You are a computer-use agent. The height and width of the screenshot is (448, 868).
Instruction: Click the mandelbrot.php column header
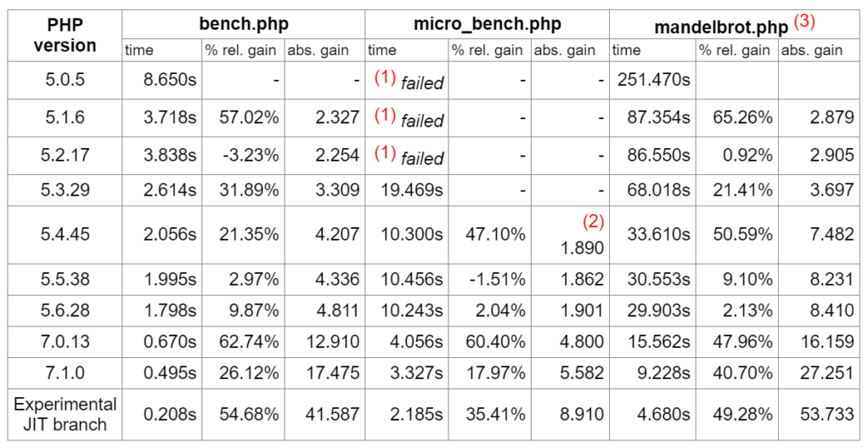pyautogui.click(x=721, y=26)
